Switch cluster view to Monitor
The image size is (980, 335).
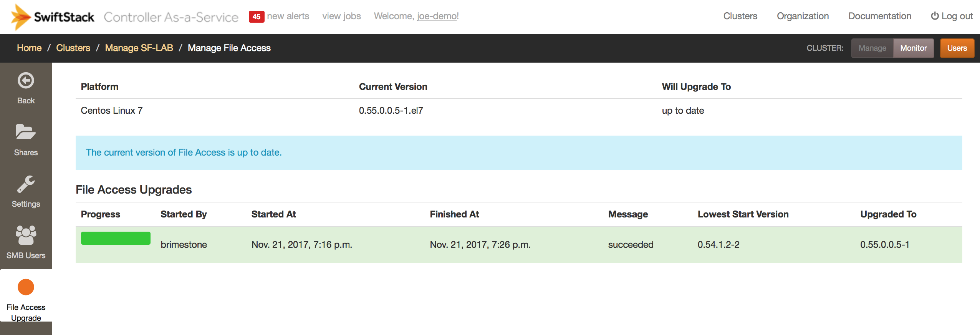point(914,48)
